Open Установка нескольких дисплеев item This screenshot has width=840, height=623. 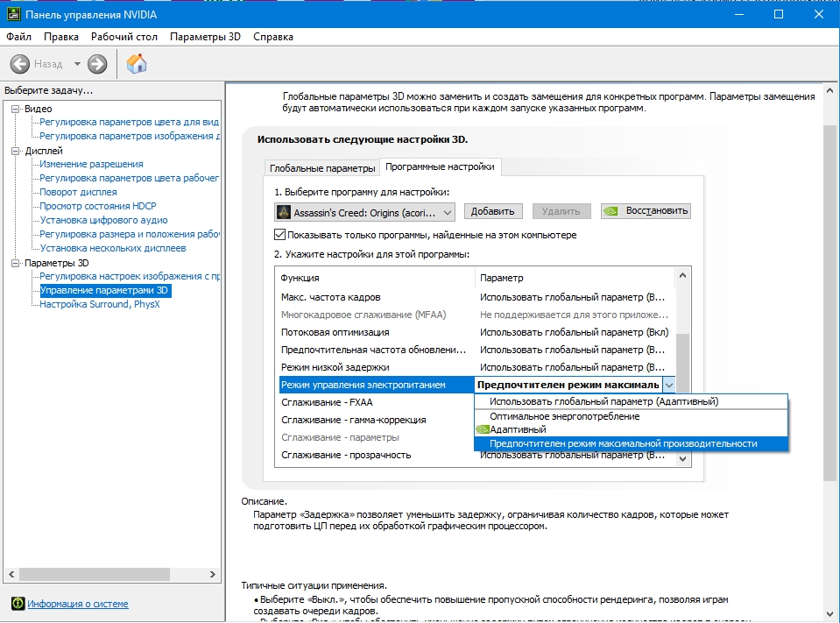pos(112,248)
